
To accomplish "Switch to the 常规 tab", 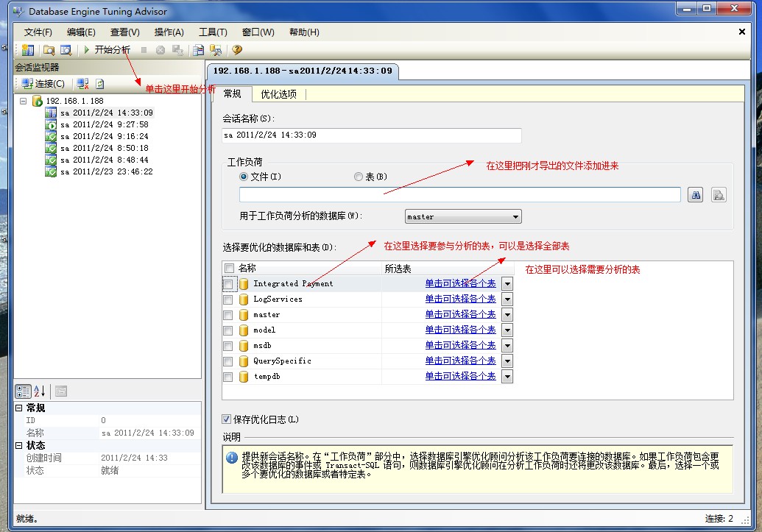I will (x=233, y=93).
